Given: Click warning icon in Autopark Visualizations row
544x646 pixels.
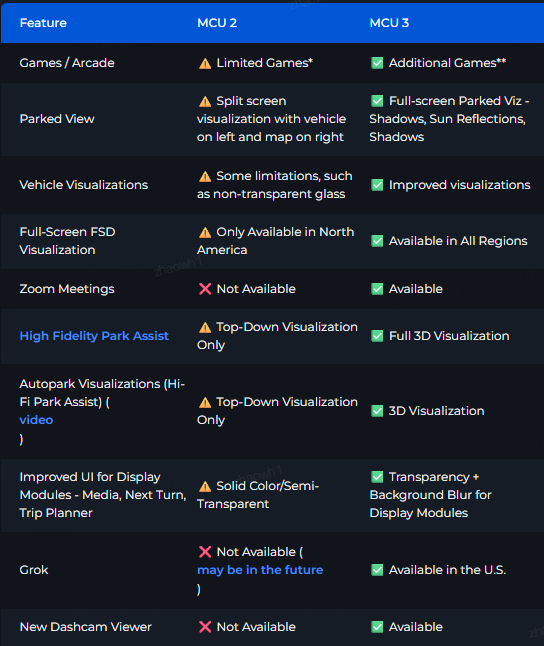Looking at the screenshot, I should click(x=205, y=403).
